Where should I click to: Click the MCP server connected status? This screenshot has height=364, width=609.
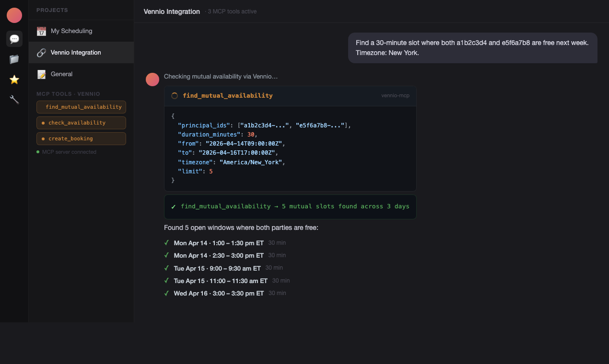(x=67, y=152)
